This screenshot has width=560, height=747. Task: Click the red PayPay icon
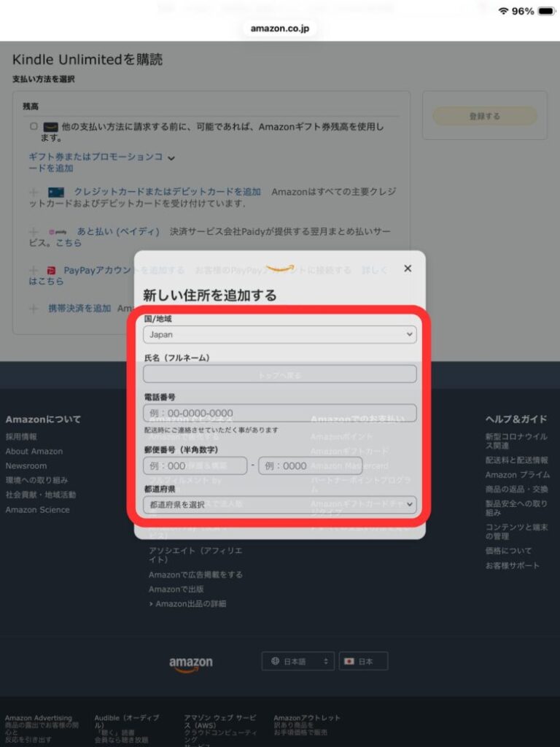coord(51,271)
